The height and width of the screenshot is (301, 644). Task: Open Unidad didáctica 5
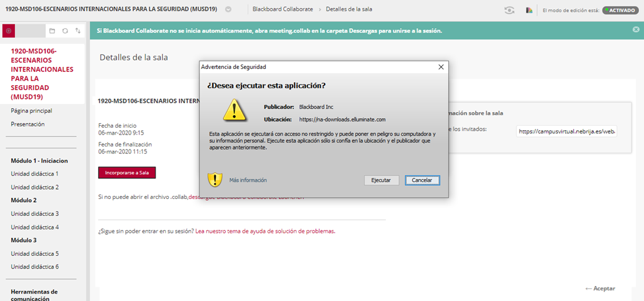35,253
